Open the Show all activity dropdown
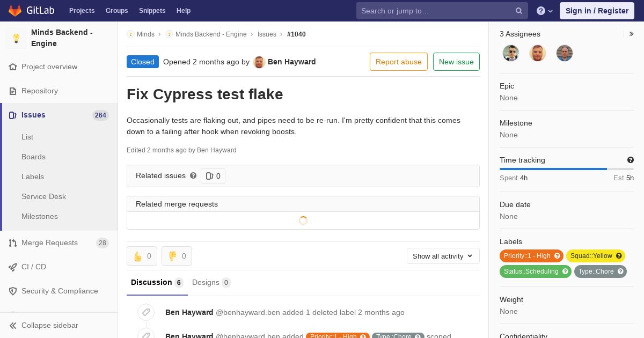This screenshot has height=338, width=644. [443, 256]
